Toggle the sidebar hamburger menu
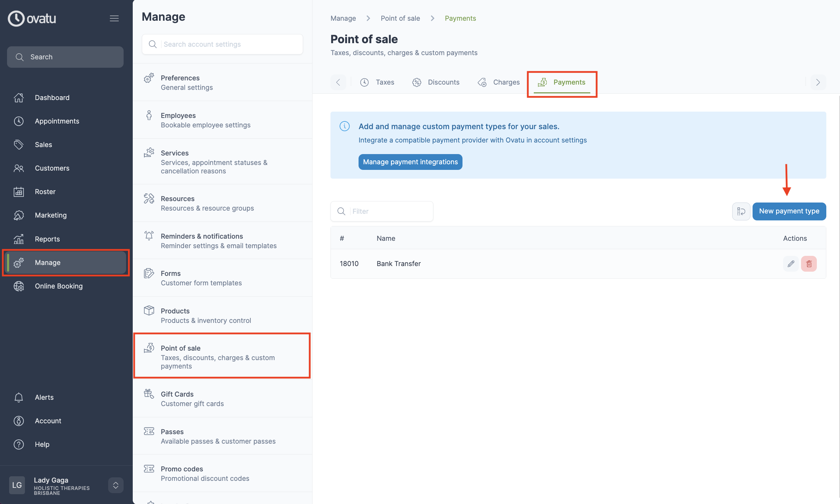 pos(114,18)
